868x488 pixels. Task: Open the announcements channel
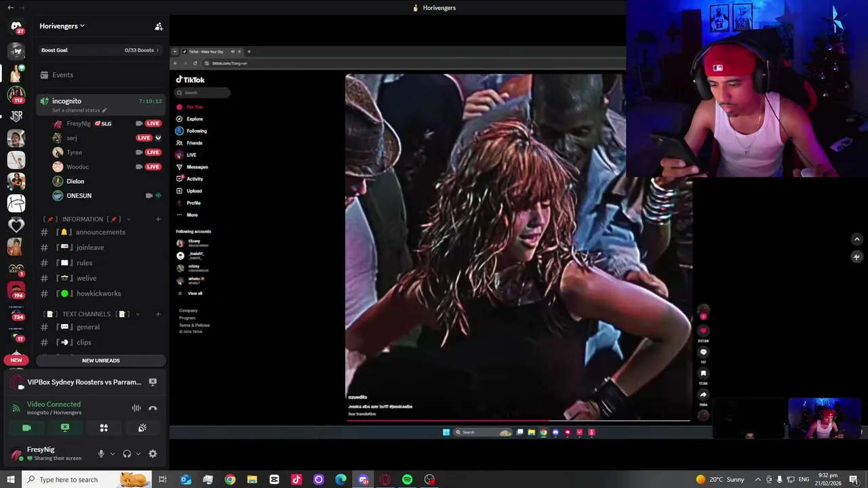(100, 232)
